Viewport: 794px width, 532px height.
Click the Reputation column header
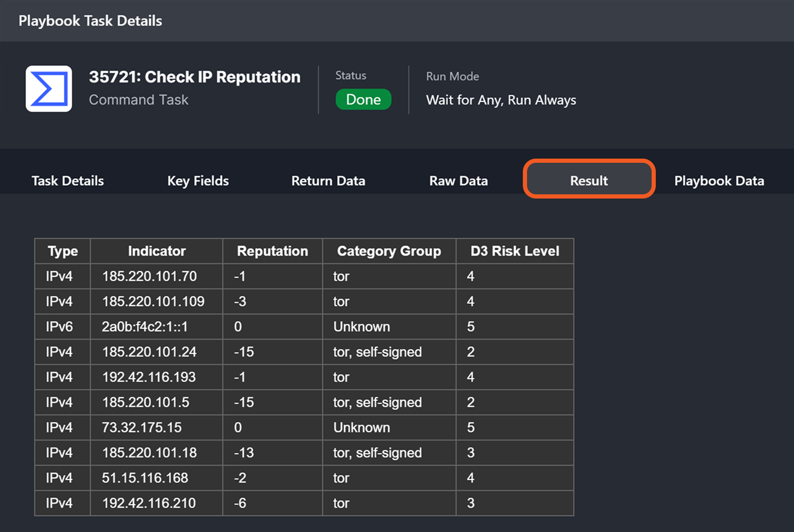(272, 251)
